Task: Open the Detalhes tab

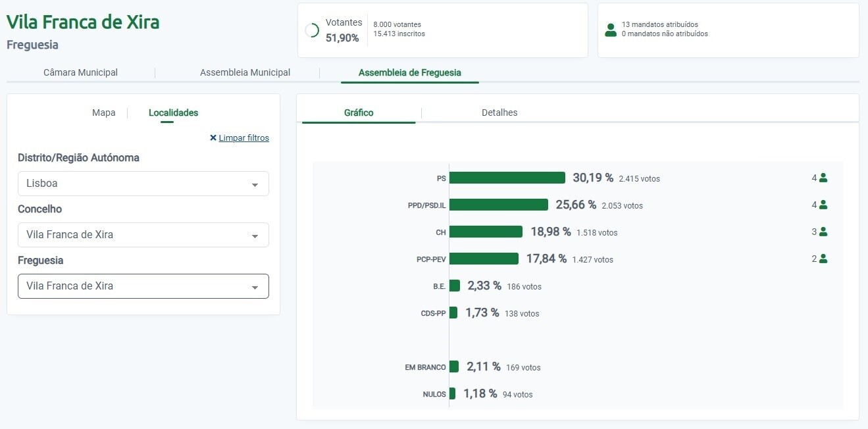Action: 499,113
